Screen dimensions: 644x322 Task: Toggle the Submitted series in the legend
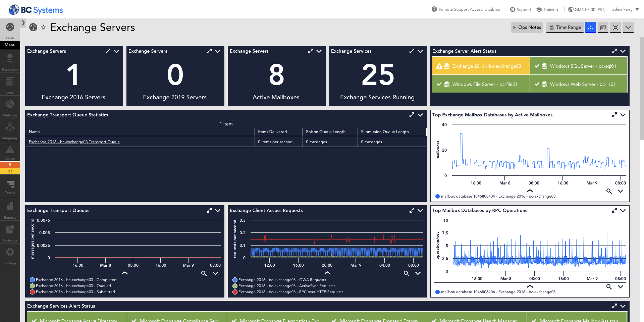(72, 292)
